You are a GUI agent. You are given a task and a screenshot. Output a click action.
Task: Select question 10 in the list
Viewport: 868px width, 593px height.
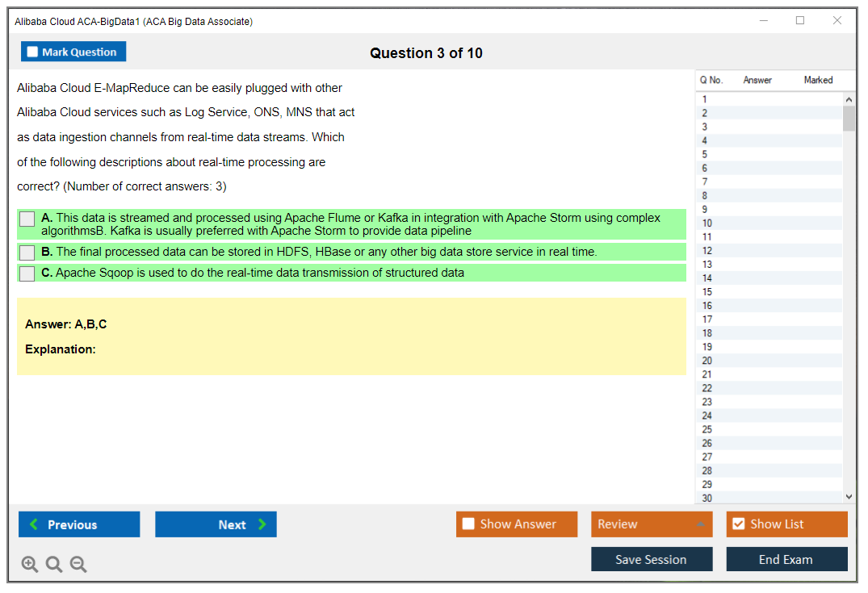click(707, 223)
